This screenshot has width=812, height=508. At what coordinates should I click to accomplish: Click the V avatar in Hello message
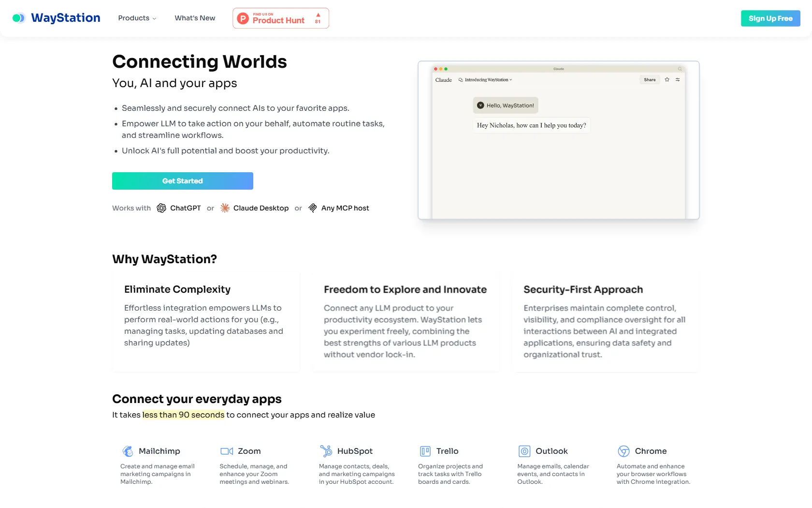pos(480,105)
